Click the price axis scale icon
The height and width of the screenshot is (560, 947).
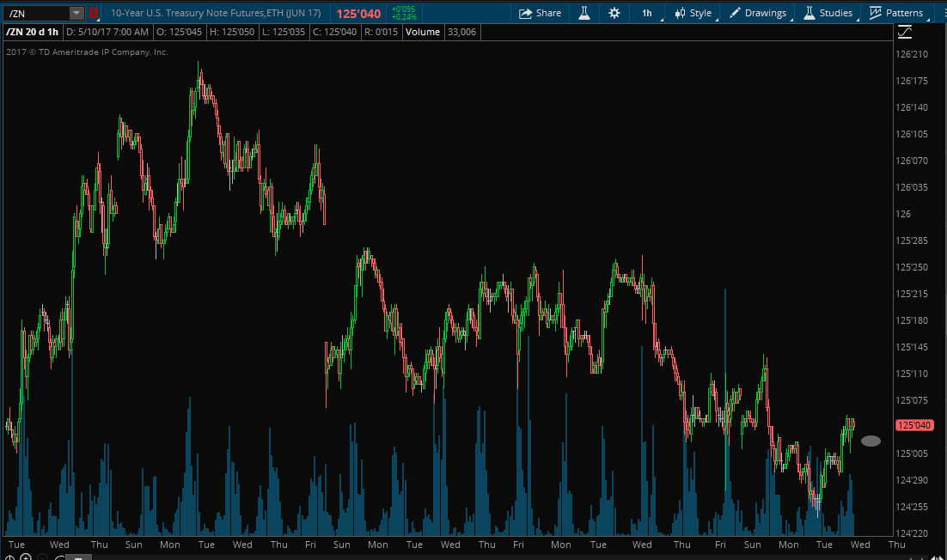[905, 32]
